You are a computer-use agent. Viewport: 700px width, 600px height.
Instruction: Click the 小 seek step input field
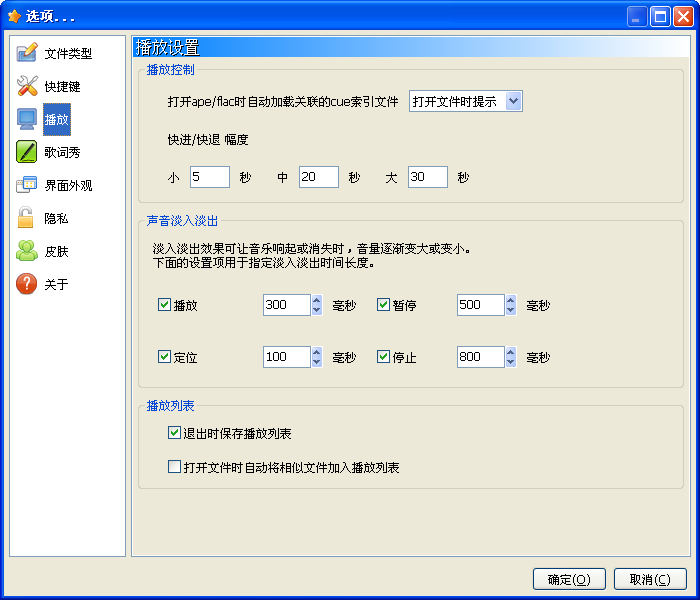click(x=209, y=177)
